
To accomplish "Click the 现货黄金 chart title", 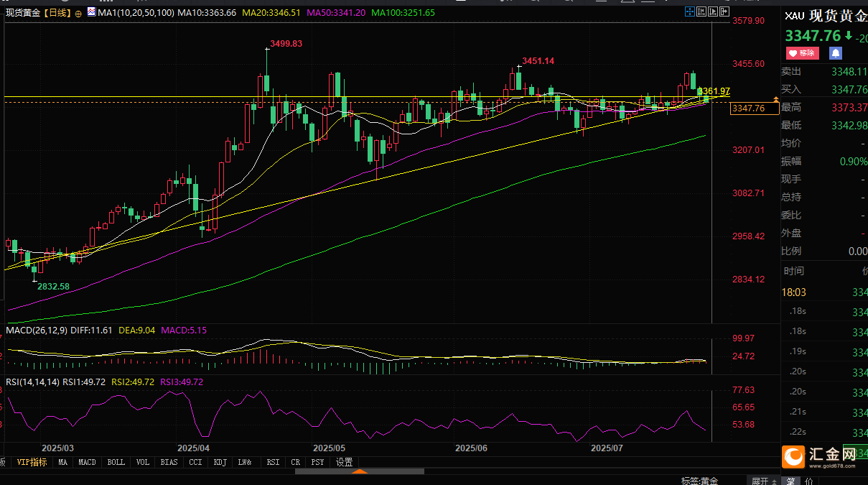I will coord(24,13).
